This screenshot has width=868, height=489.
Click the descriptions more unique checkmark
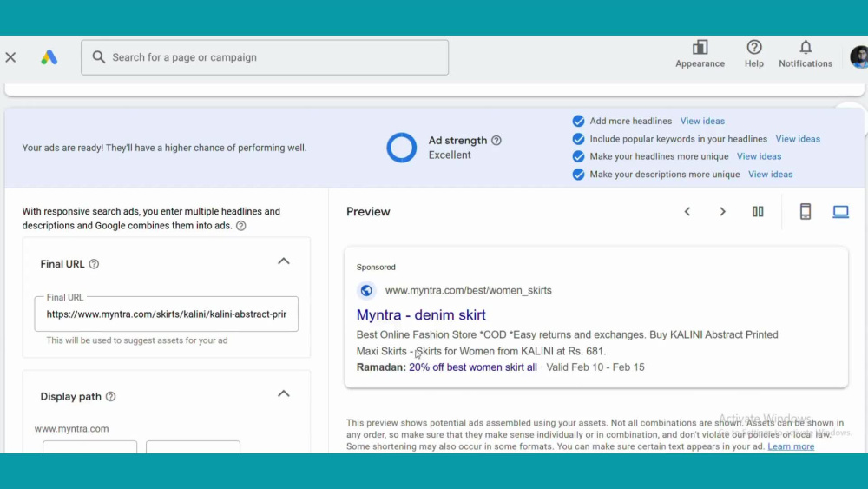(x=578, y=175)
